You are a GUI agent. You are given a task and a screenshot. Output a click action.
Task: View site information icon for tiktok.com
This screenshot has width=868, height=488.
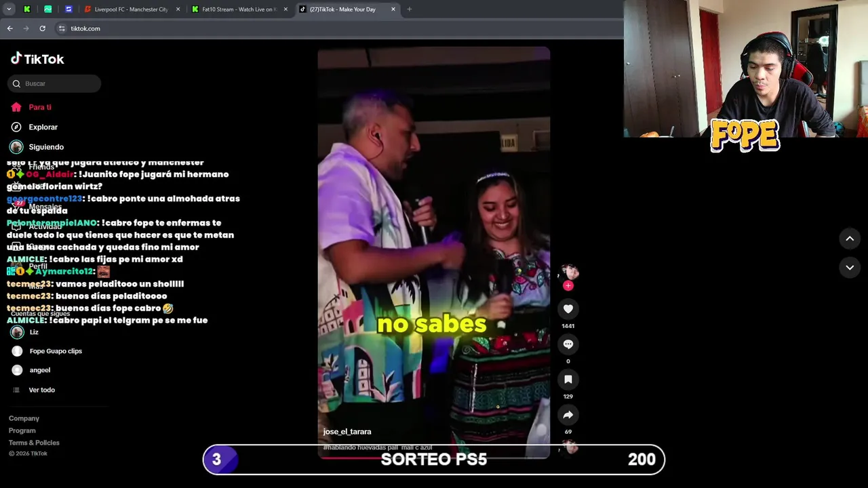[62, 28]
